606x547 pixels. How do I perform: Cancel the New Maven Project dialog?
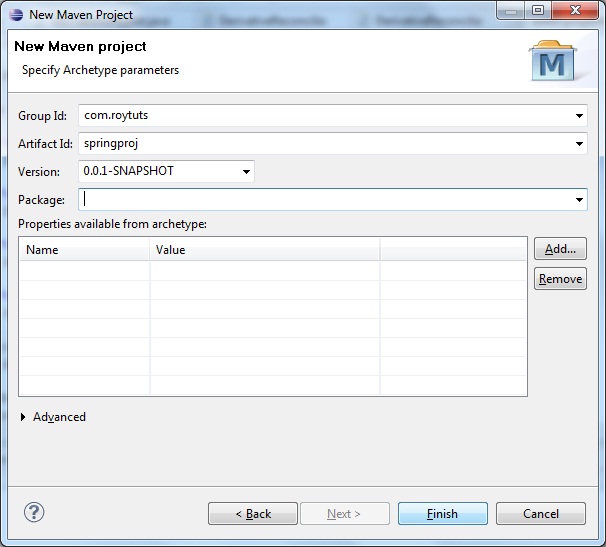coord(541,514)
